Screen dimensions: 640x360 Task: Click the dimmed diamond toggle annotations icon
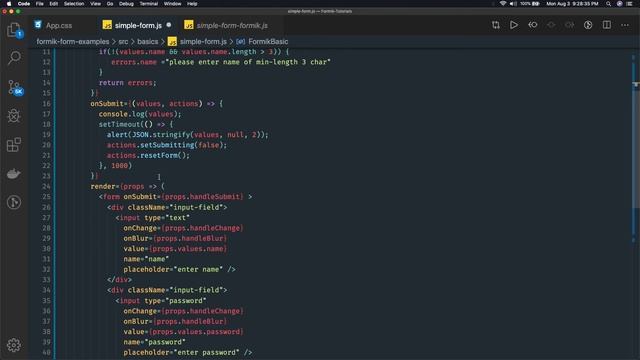click(551, 25)
